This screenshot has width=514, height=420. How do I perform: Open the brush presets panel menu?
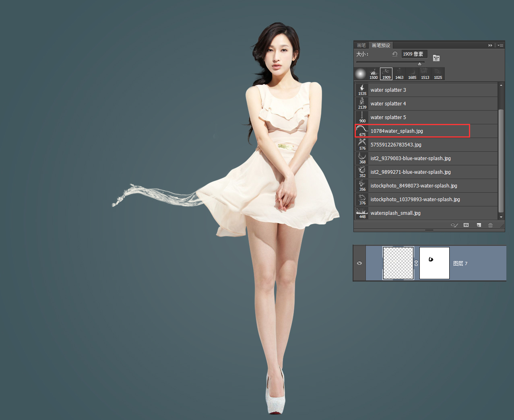coord(500,45)
